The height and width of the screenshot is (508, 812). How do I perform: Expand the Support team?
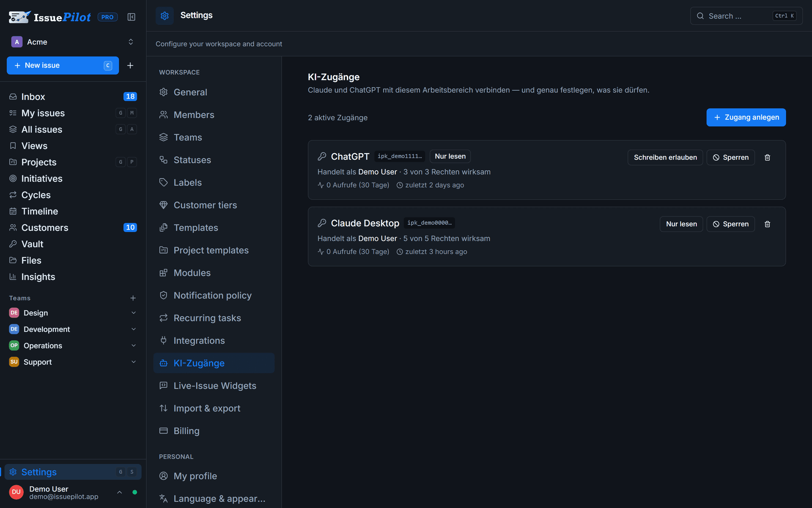tap(134, 362)
